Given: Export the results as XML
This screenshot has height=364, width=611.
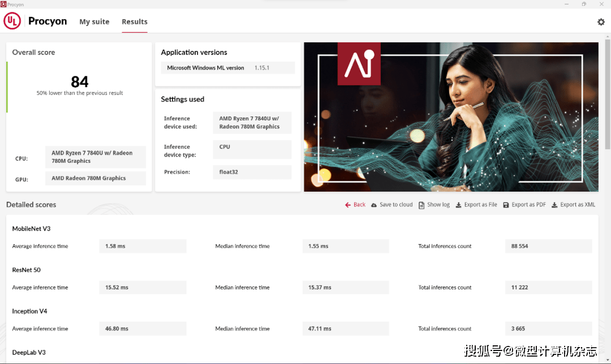Looking at the screenshot, I should coord(573,205).
